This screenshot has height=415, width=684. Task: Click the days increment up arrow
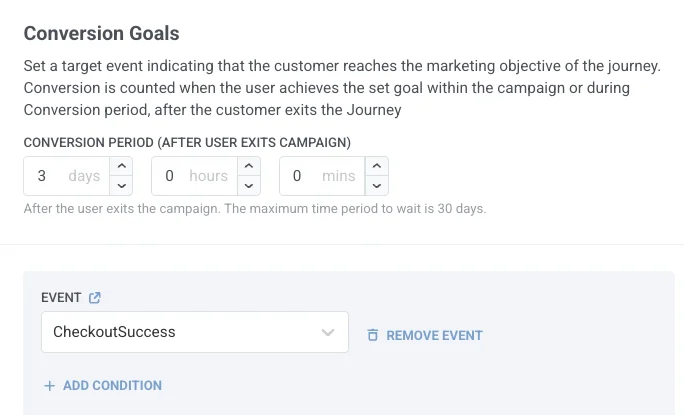click(120, 166)
